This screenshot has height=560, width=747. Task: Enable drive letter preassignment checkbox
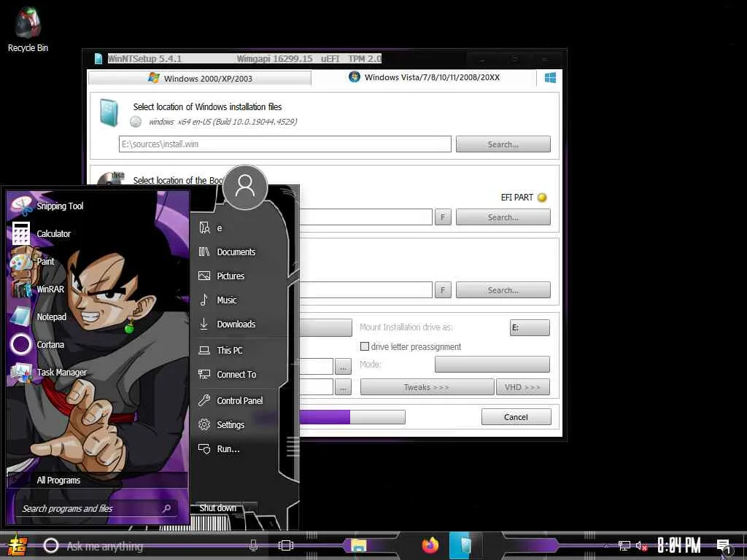[365, 346]
